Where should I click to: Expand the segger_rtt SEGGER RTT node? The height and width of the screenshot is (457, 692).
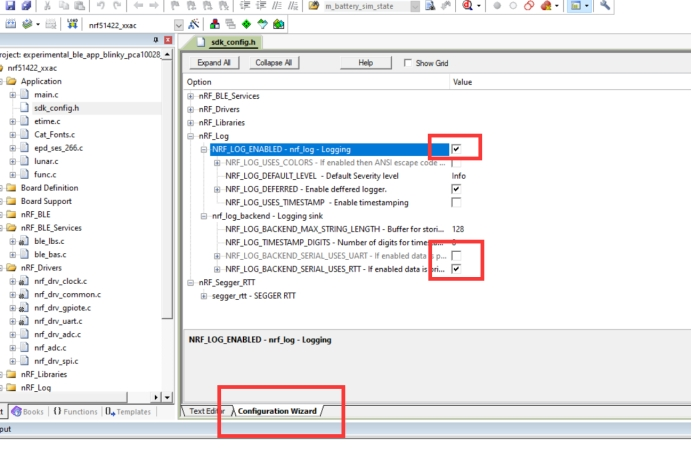pyautogui.click(x=203, y=296)
